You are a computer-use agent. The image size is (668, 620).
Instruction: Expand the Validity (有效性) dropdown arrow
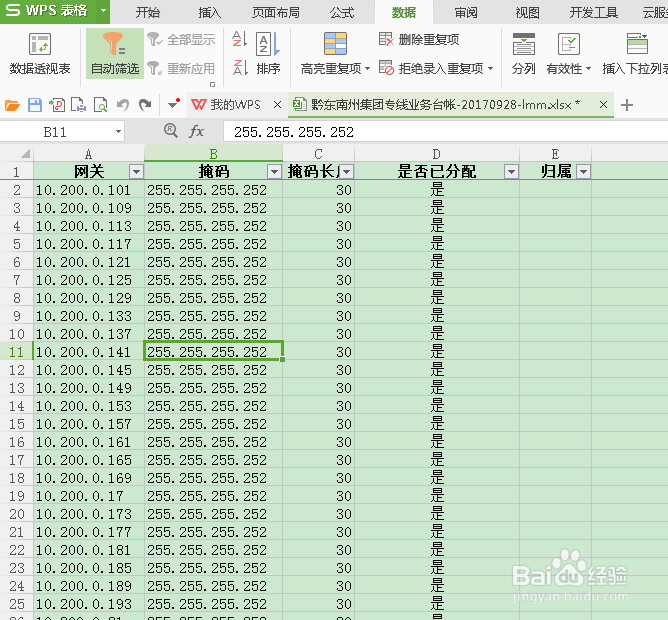click(x=588, y=69)
